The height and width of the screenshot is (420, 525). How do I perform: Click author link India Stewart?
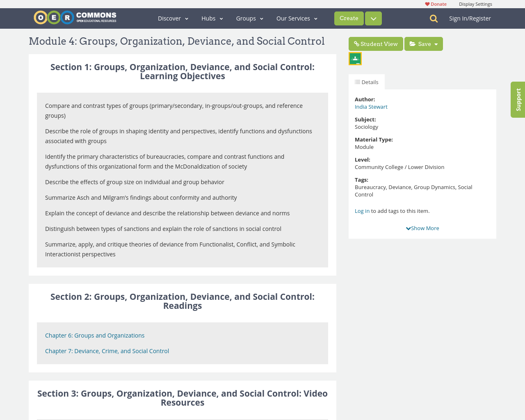point(371,106)
